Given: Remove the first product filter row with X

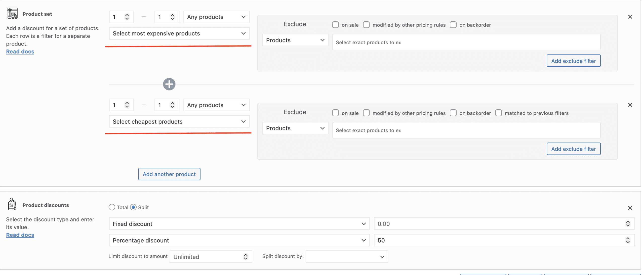Looking at the screenshot, I should 630,17.
